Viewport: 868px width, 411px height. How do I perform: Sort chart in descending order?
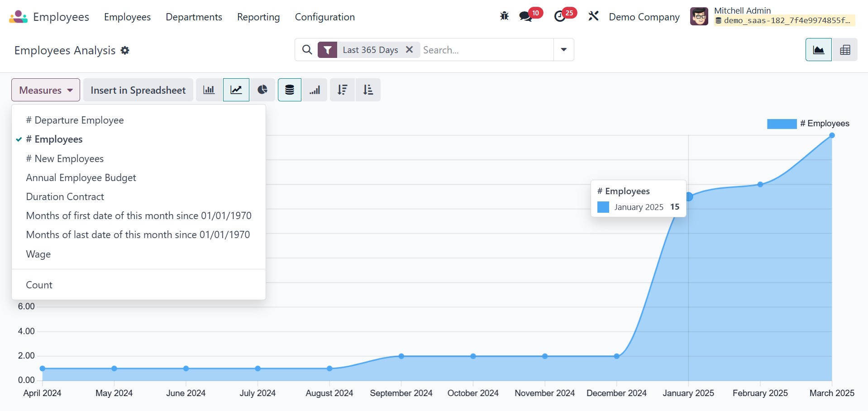(342, 90)
